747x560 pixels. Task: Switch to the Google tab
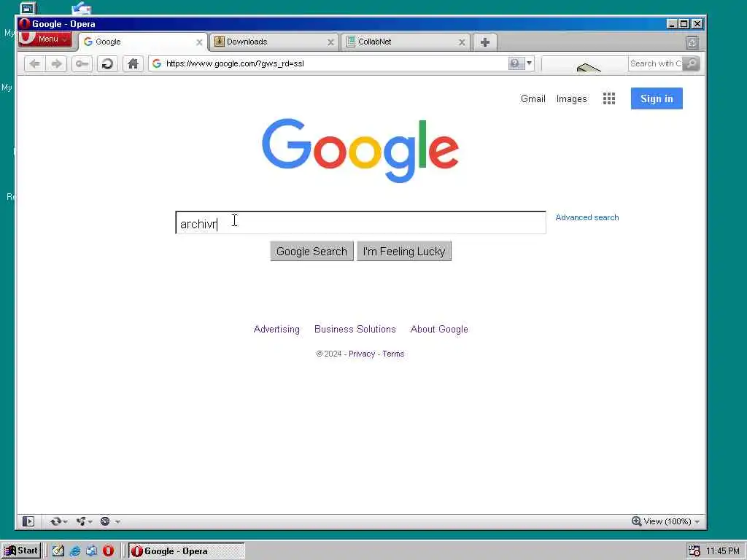click(x=143, y=42)
